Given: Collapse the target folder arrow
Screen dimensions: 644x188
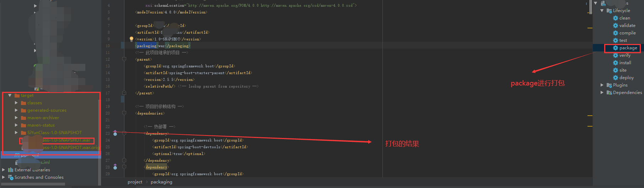Looking at the screenshot, I should click(x=10, y=95).
